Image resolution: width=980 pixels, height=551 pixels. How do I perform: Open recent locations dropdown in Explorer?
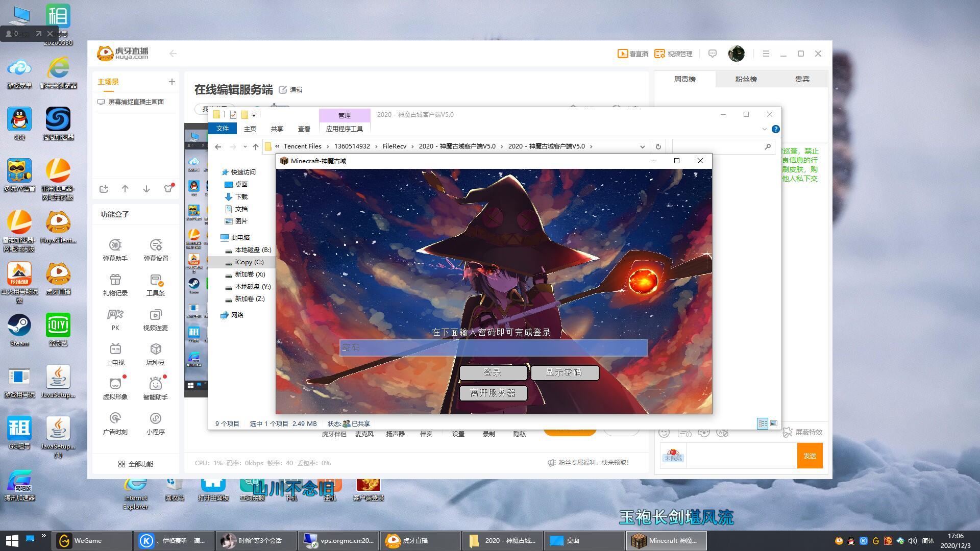245,146
